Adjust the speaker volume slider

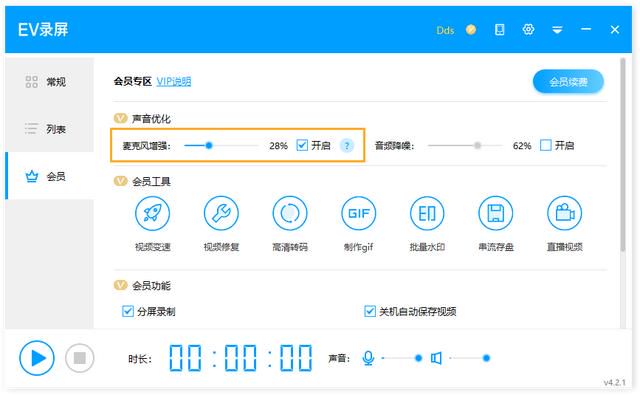[469, 358]
